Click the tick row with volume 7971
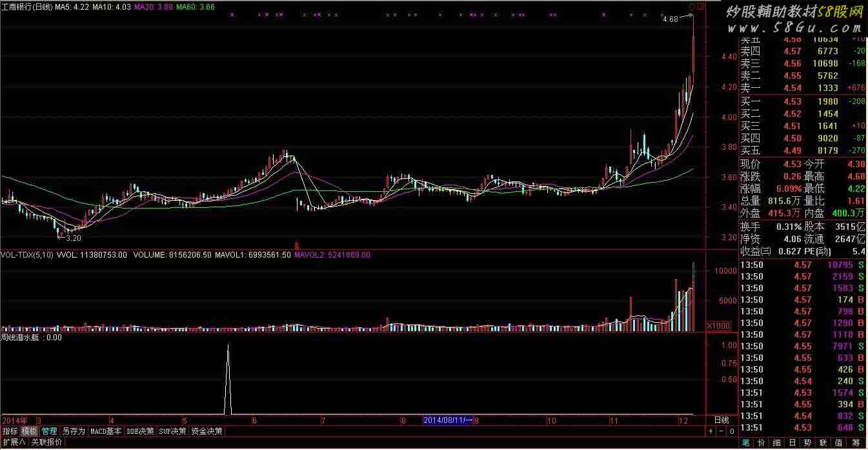This screenshot has width=868, height=450. (802, 346)
